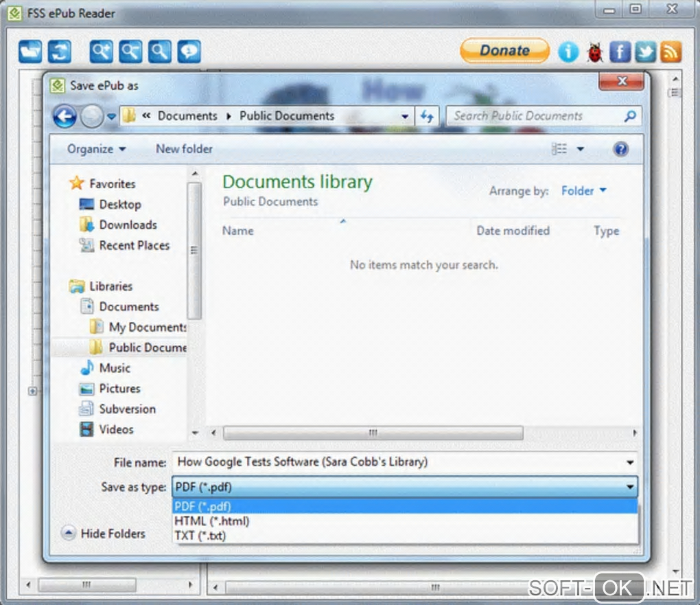Click the search magnifier in the search box
This screenshot has width=700, height=605.
click(x=630, y=116)
